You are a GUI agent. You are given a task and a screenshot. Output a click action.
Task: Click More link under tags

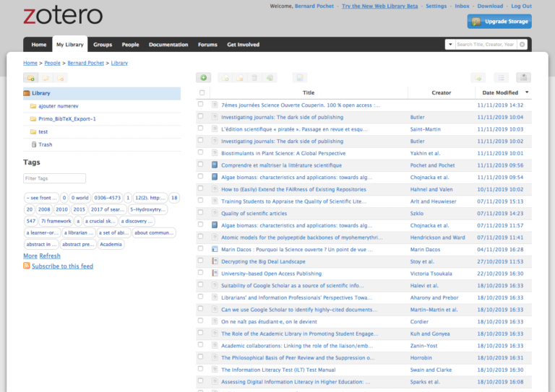30,256
